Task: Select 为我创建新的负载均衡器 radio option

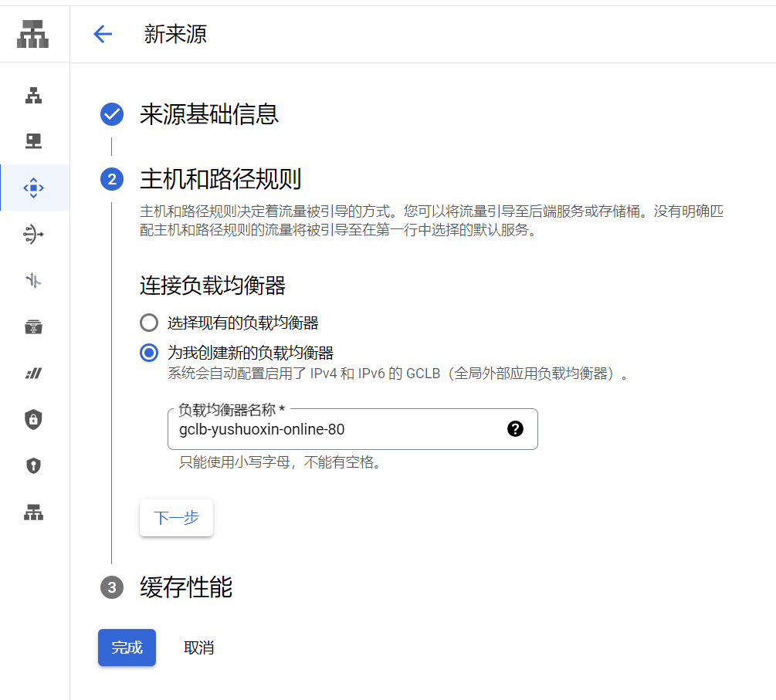Action: (x=149, y=353)
